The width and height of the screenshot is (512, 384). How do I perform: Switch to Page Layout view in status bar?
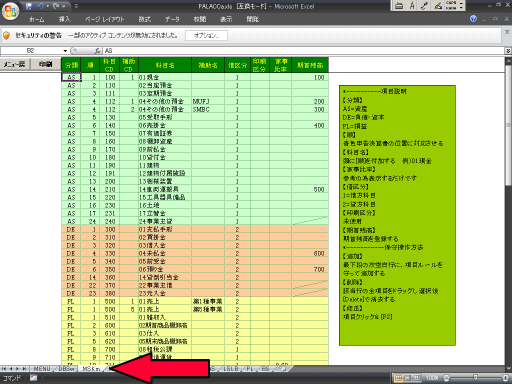(408, 378)
